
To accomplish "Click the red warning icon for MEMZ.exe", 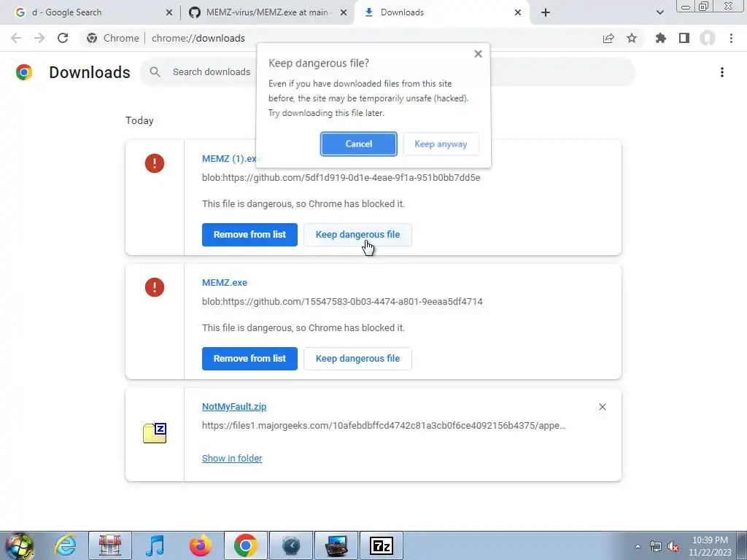I will pos(155,287).
